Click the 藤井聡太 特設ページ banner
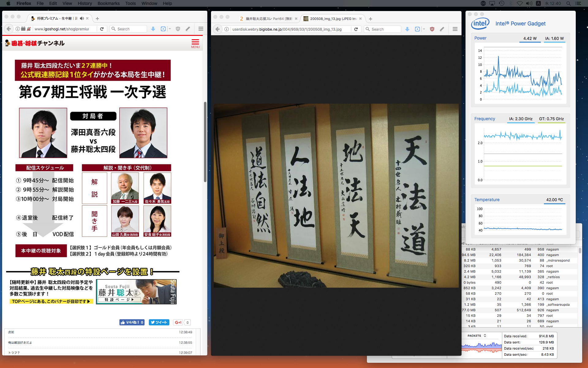Image resolution: width=588 pixels, height=368 pixels. pyautogui.click(x=136, y=292)
